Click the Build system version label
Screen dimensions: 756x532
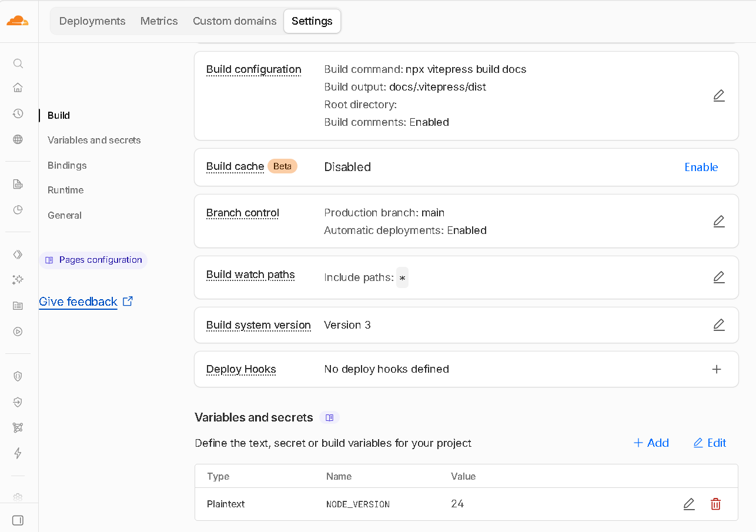[259, 325]
